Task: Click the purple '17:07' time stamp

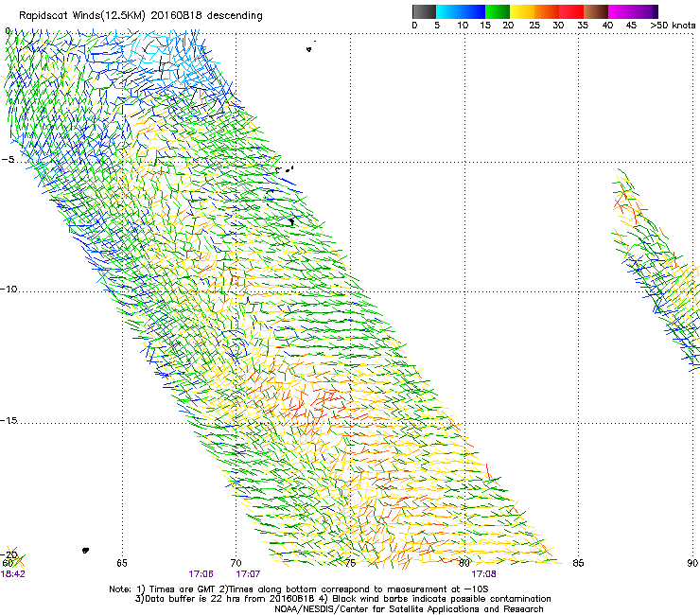Action: pos(248,574)
